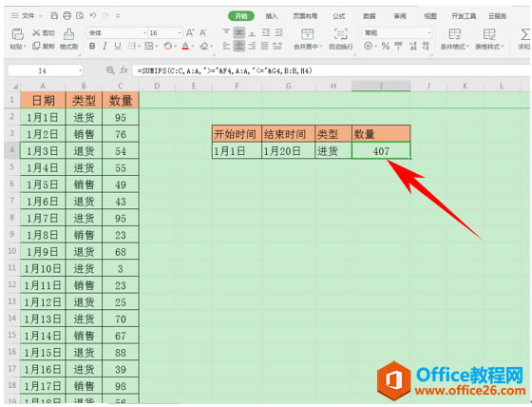The height and width of the screenshot is (407, 532).
Task: Decrease font size with A- icon
Action: pyautogui.click(x=203, y=33)
